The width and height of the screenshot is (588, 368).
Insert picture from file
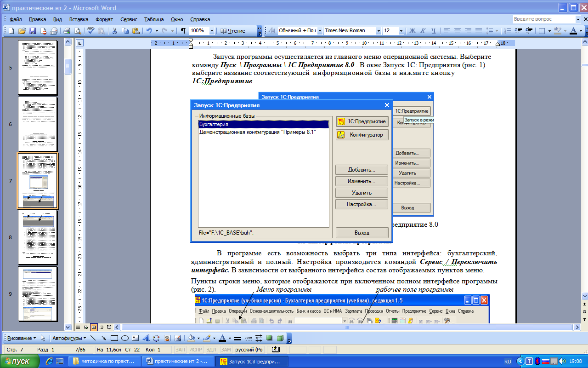tap(178, 338)
